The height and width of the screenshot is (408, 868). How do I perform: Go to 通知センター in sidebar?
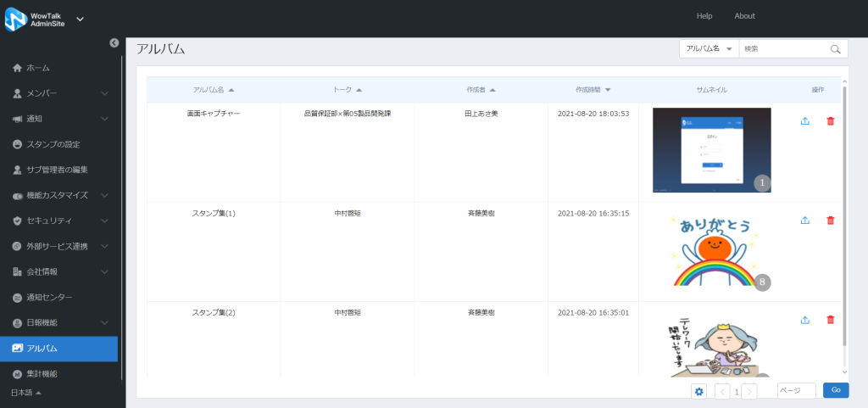tap(61, 297)
